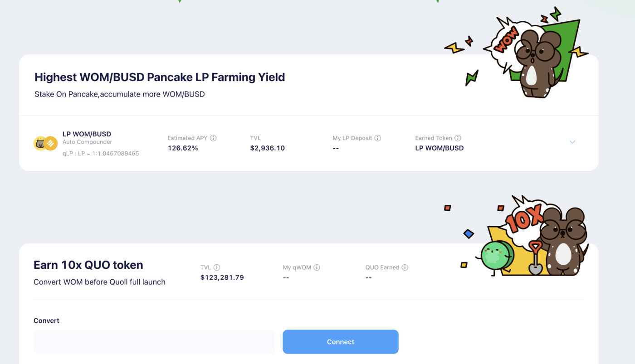635x364 pixels.
Task: Open the Earned Token info tooltip icon
Action: point(458,138)
